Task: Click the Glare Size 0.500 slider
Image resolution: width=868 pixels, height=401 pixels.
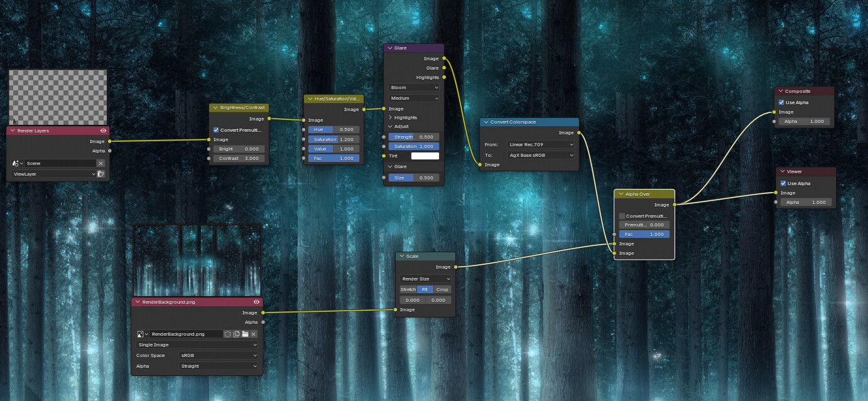Action: (x=414, y=178)
